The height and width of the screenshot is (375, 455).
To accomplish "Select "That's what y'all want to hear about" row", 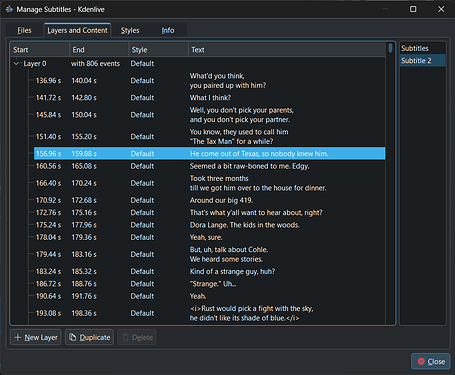I will coord(210,213).
